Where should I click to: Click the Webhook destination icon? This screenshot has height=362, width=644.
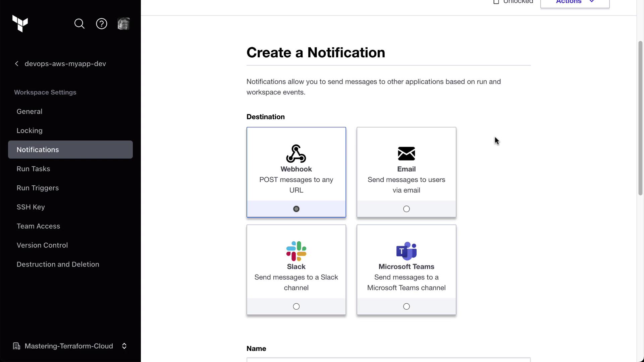296,154
